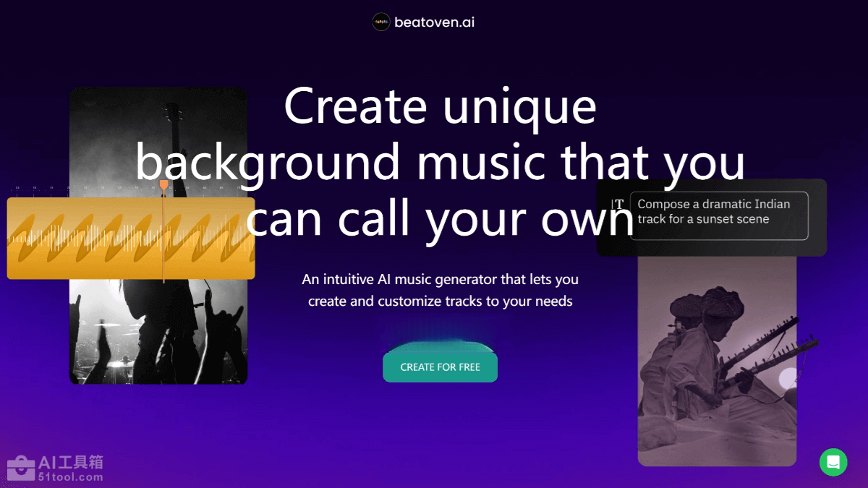Select the yellow audio waveform track
This screenshot has height=488, width=868.
point(131,238)
